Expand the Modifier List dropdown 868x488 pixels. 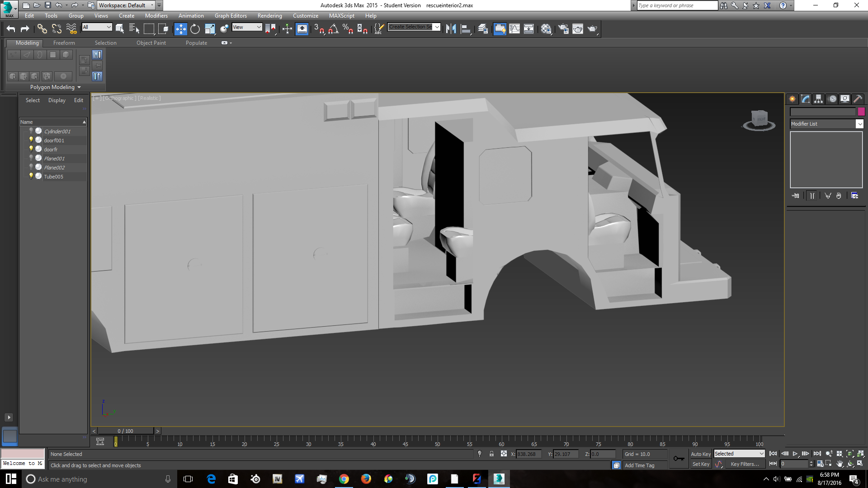coord(859,124)
